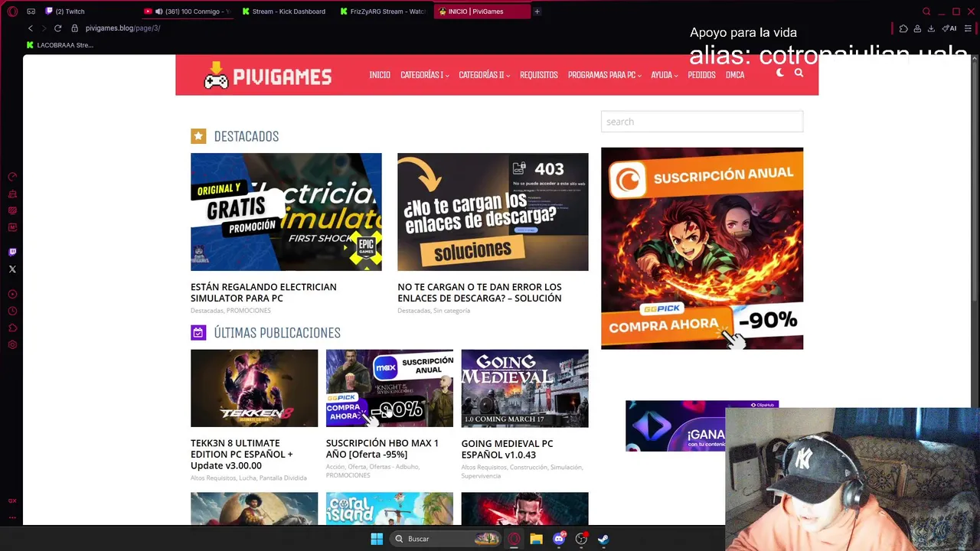Open the Opera GX main menu logo
This screenshot has width=980, height=551.
(12, 11)
